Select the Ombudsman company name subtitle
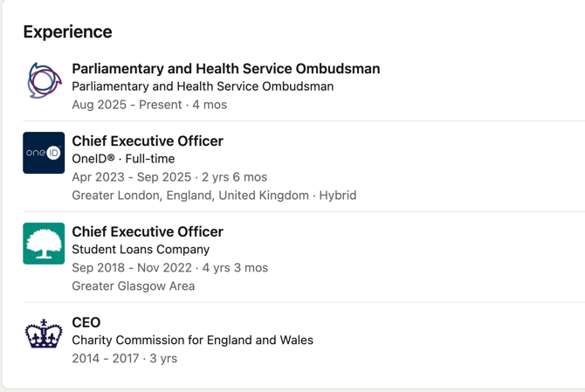Image resolution: width=585 pixels, height=392 pixels. (x=203, y=86)
